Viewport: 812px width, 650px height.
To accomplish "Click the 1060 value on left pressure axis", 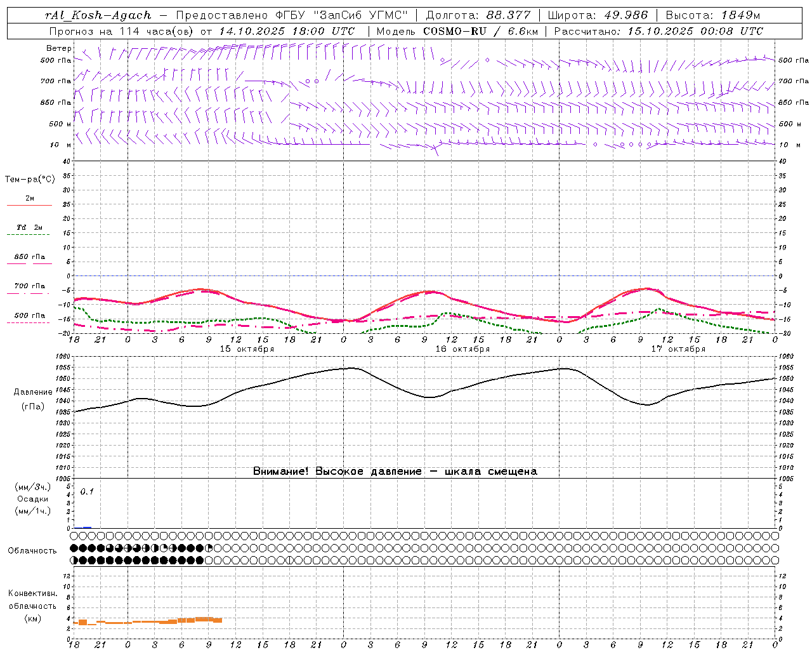I will coord(63,357).
